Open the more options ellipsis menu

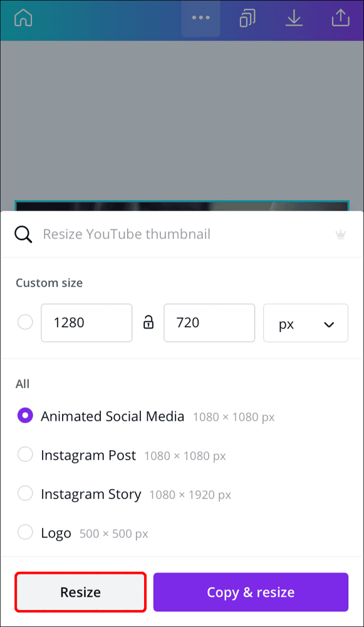(200, 18)
